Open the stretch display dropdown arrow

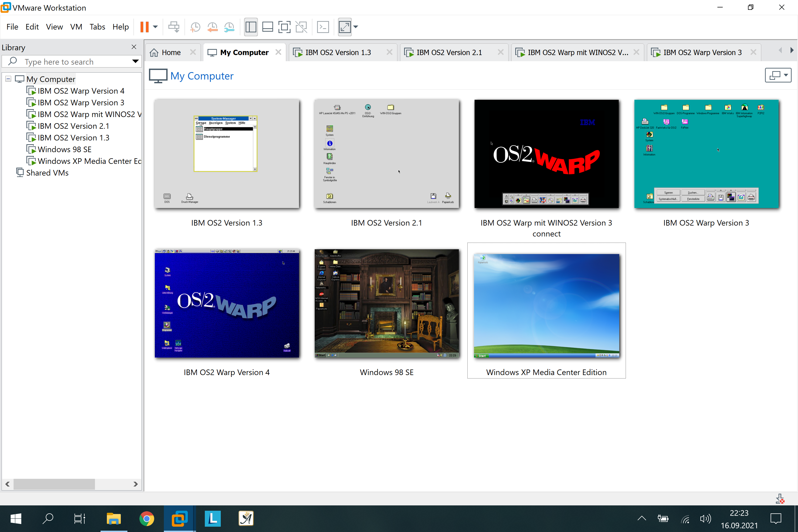356,27
